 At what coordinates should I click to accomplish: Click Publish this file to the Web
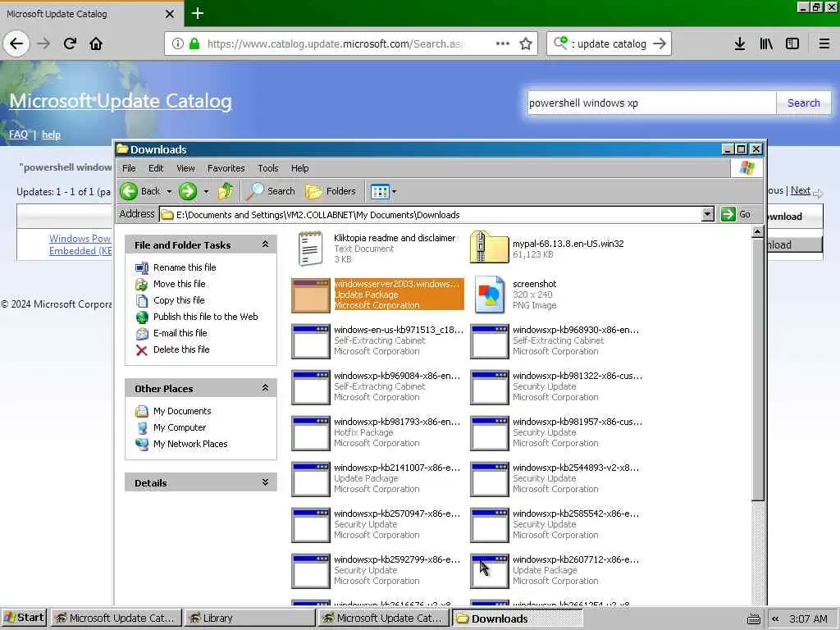click(x=205, y=317)
